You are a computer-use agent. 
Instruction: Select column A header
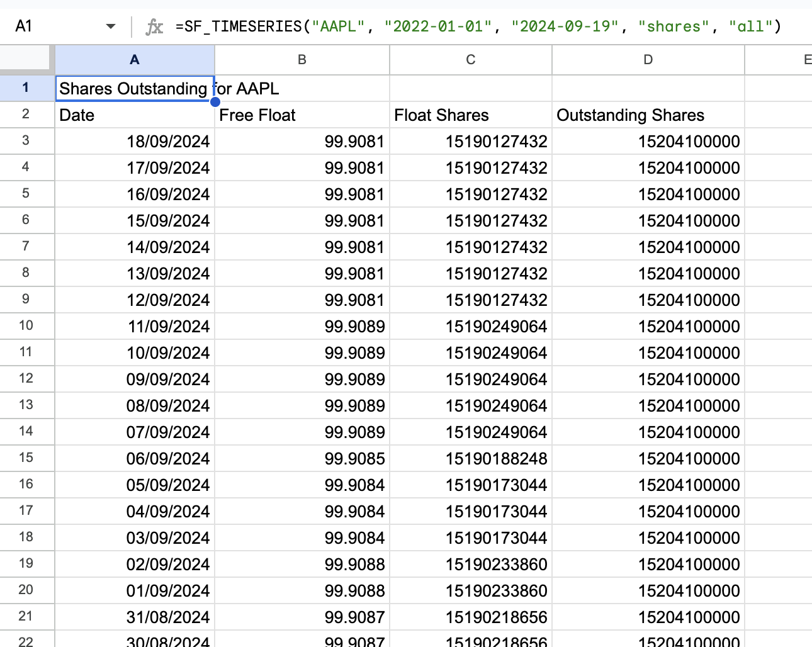pyautogui.click(x=135, y=60)
